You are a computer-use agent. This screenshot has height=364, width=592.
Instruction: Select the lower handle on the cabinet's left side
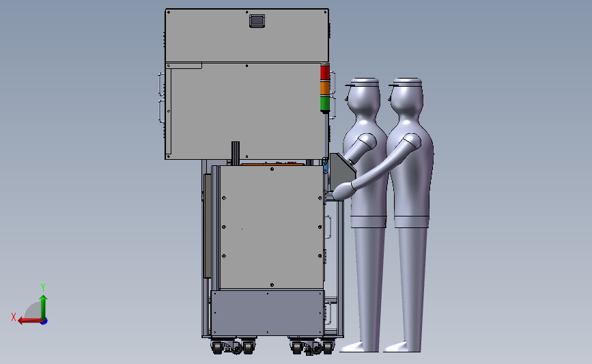[161, 111]
